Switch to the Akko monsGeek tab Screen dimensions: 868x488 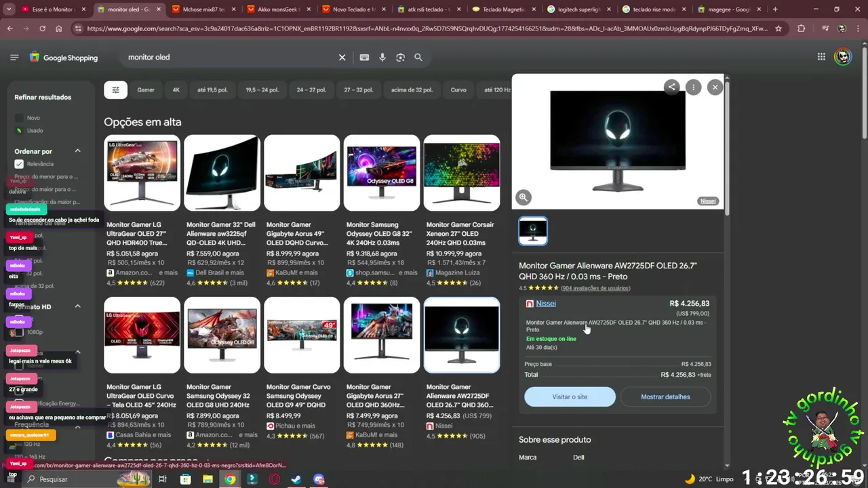(278, 9)
